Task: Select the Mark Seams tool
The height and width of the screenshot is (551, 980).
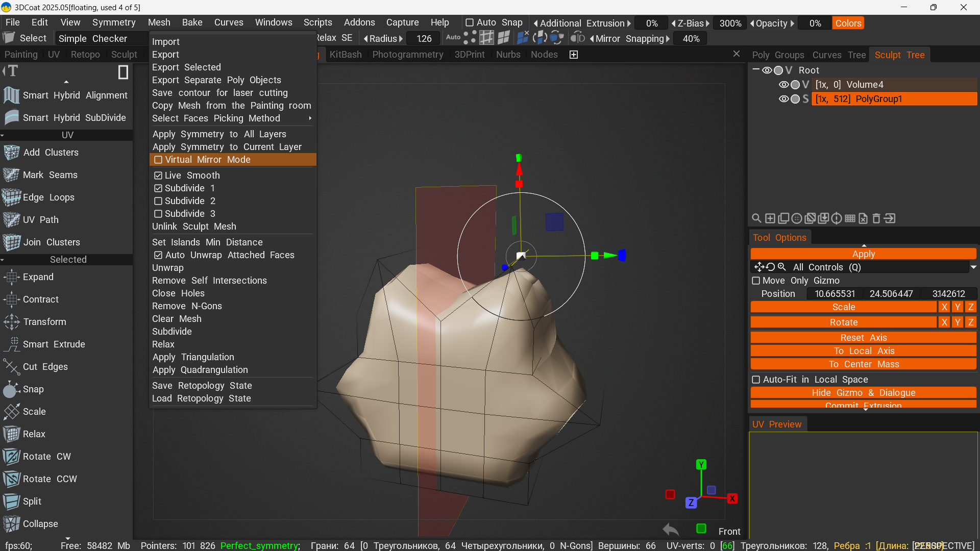Action: pyautogui.click(x=50, y=175)
